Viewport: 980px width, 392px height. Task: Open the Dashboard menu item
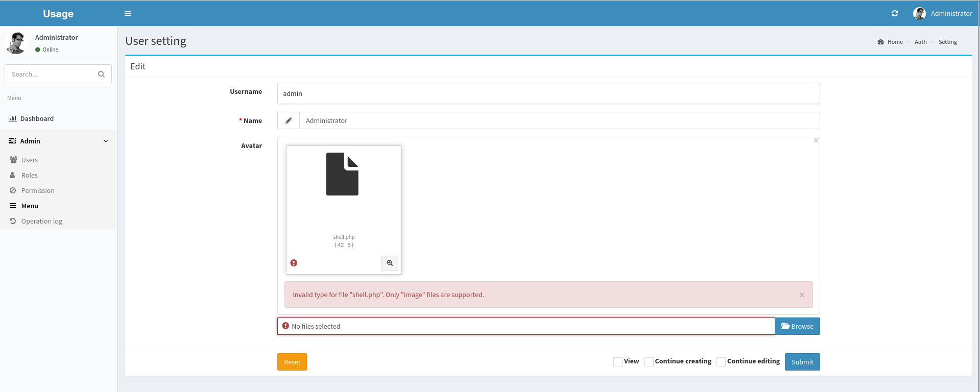(x=37, y=118)
